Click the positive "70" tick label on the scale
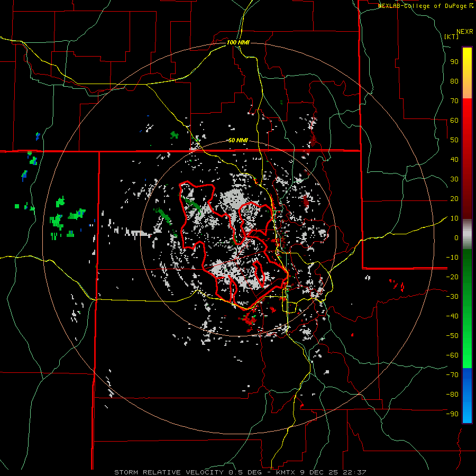Viewport: 476px width, 476px height. (x=454, y=101)
